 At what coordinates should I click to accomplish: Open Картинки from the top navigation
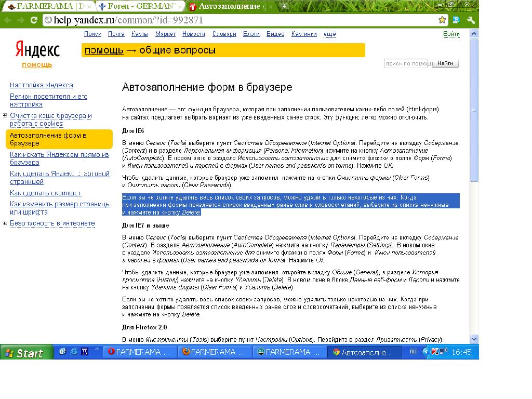(x=304, y=34)
